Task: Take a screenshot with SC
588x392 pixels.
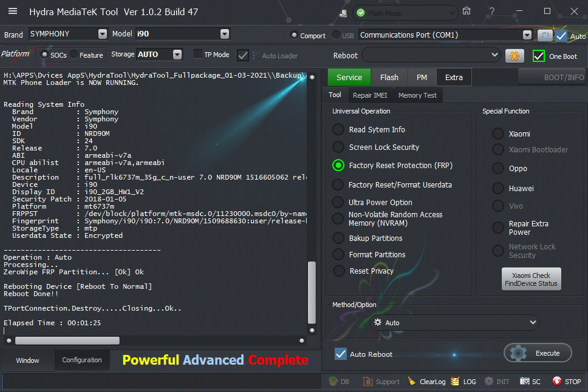Action: click(530, 382)
